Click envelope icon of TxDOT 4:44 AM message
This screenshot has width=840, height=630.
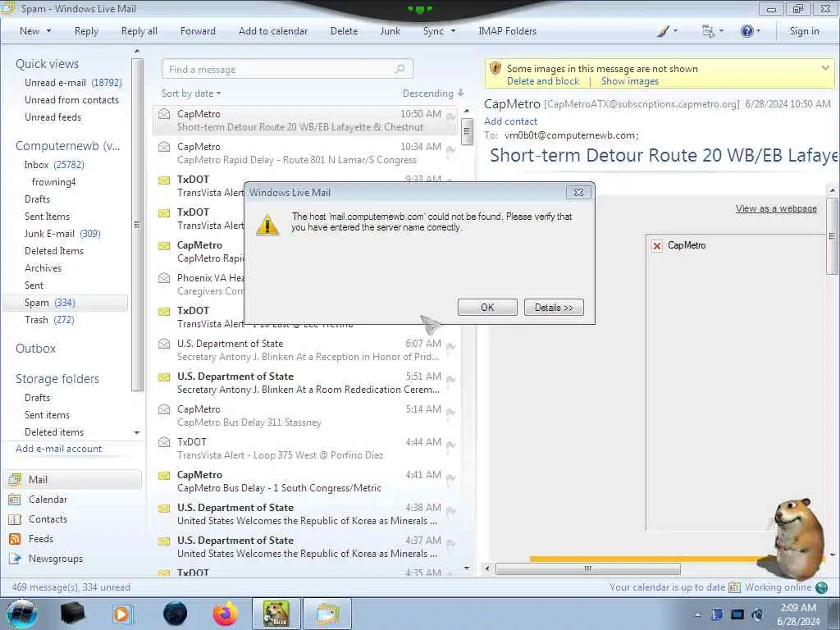point(164,442)
